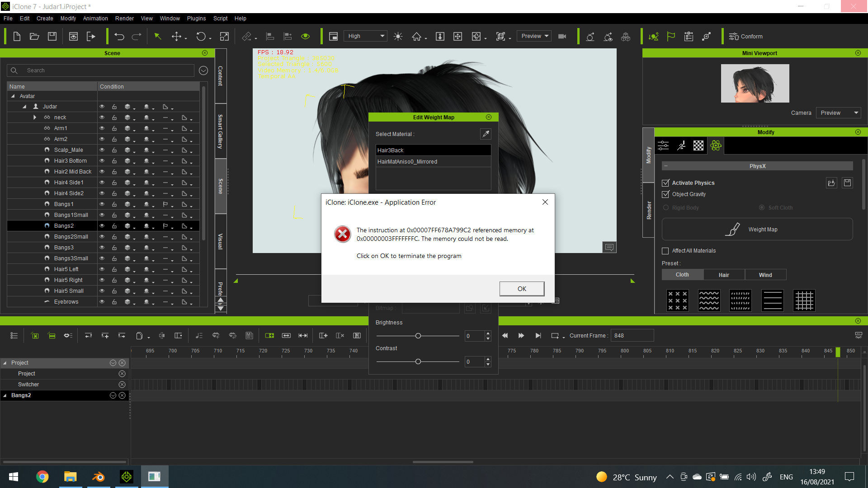
Task: Click the green flag toolbar icon
Action: (671, 37)
